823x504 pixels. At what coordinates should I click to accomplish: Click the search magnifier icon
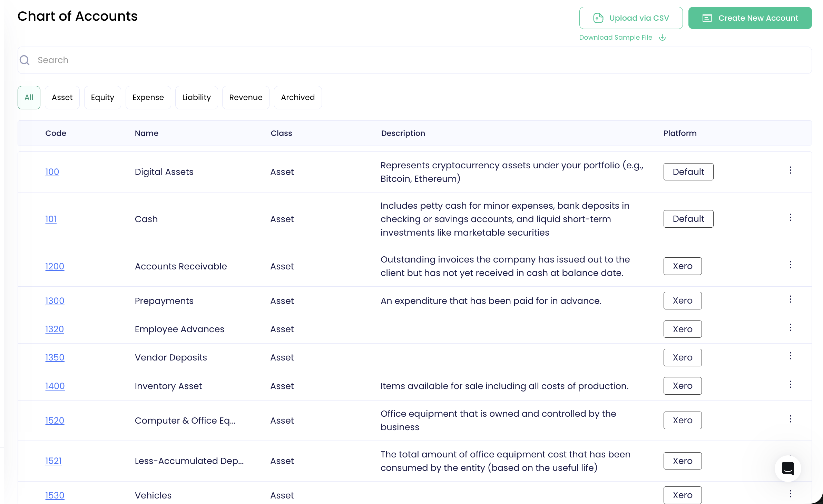pos(25,60)
